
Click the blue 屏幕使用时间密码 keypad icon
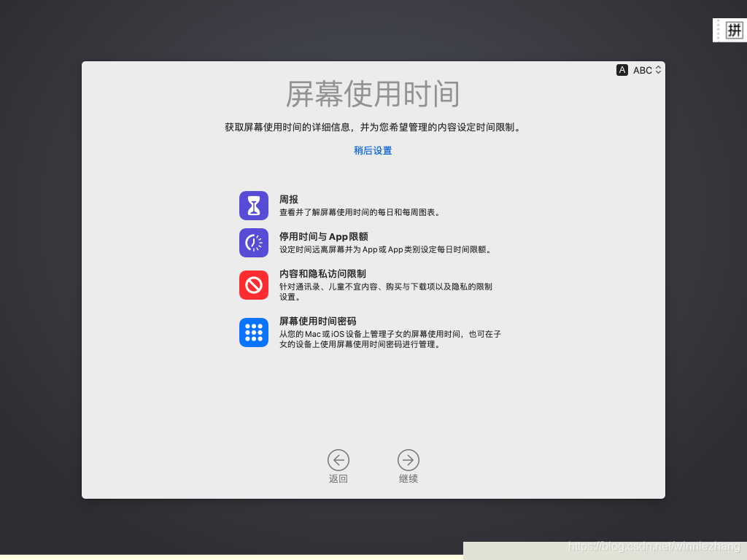click(x=253, y=332)
